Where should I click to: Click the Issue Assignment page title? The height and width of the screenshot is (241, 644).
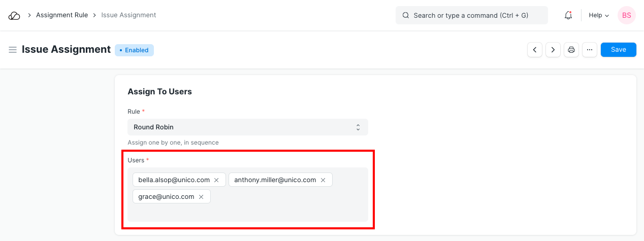click(66, 50)
